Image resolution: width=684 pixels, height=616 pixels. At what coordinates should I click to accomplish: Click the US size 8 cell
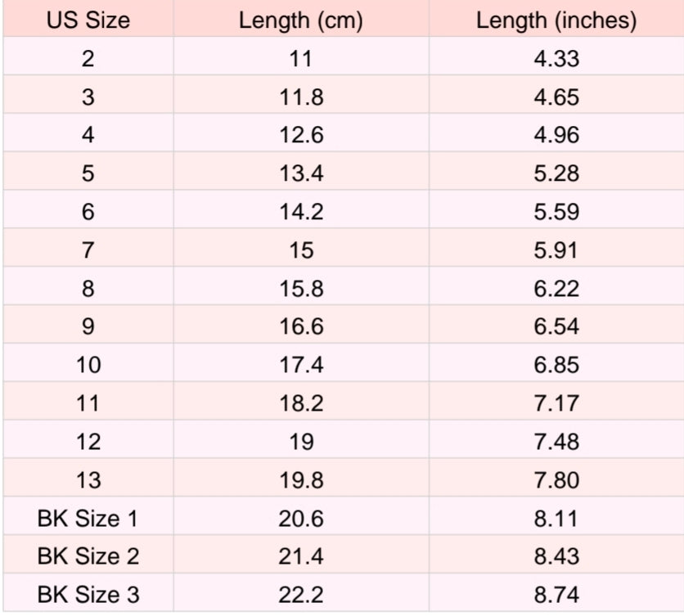(88, 288)
